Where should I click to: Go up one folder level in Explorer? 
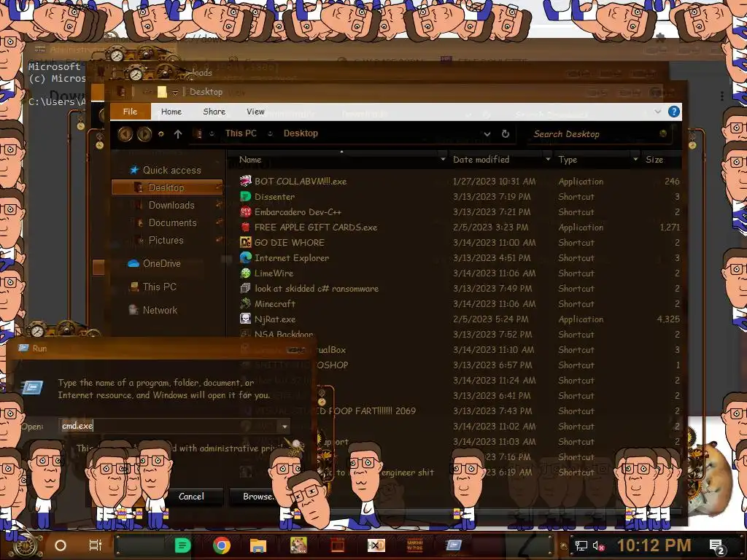pyautogui.click(x=178, y=134)
